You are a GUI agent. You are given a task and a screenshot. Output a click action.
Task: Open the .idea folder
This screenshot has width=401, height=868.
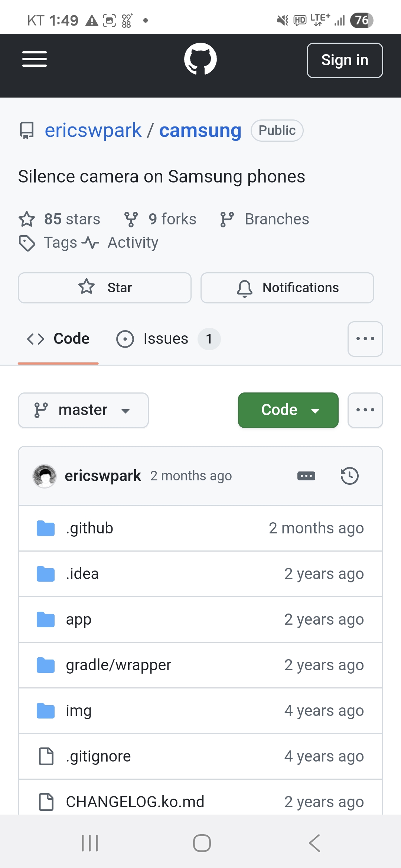click(x=82, y=574)
